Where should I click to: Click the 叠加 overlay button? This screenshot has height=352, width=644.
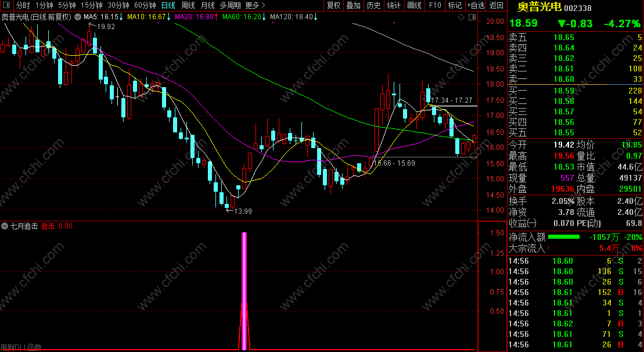point(353,5)
